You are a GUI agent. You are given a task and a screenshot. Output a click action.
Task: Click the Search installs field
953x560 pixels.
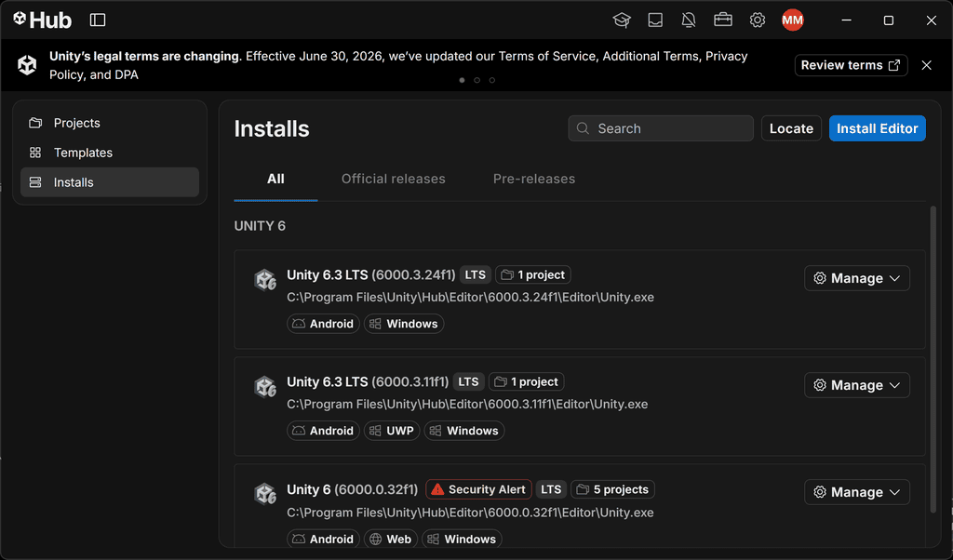661,128
